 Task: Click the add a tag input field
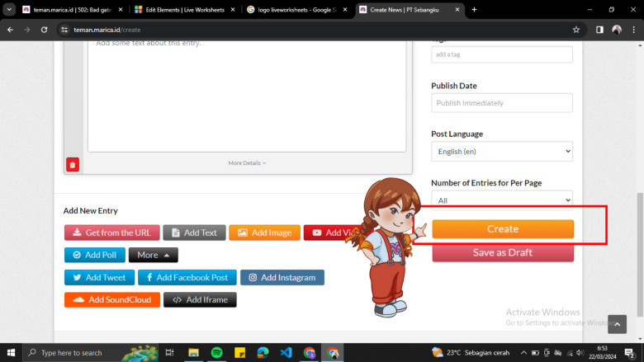501,54
